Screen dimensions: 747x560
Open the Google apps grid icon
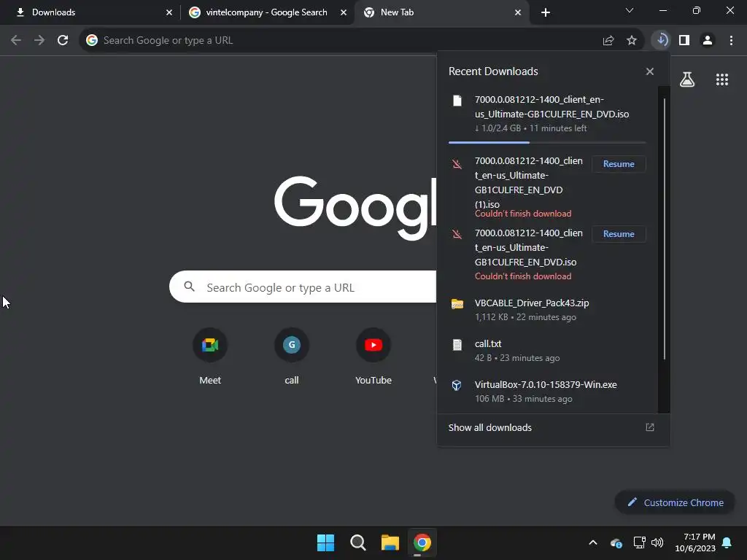pyautogui.click(x=722, y=79)
